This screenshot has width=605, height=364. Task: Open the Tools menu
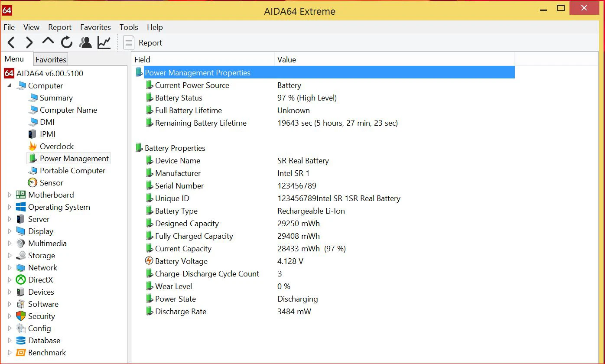(129, 27)
